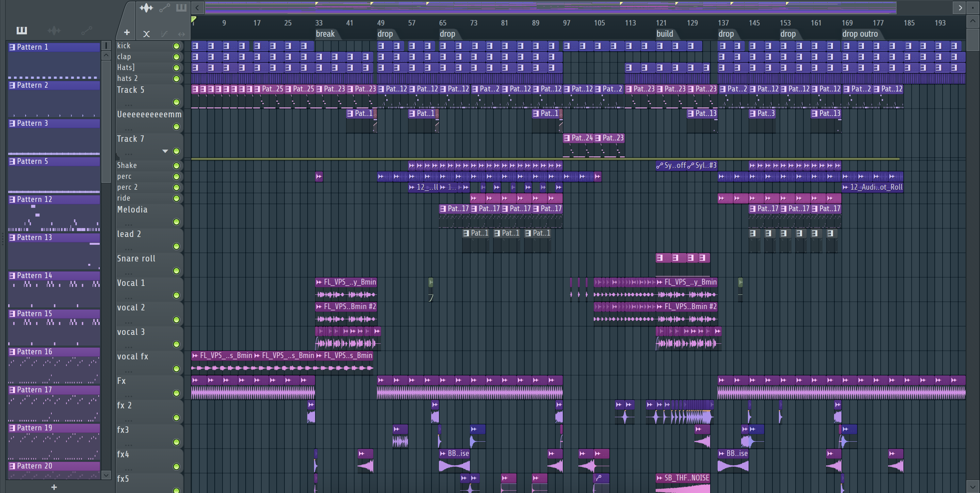Click the small icon left of the 12_Audi..ot_Roll name
This screenshot has height=493, width=980.
(845, 187)
